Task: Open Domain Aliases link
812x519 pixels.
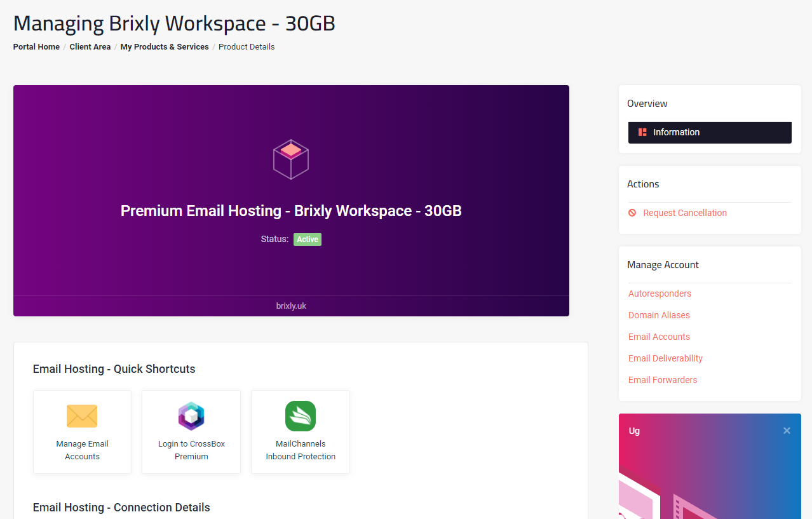Action: tap(659, 315)
